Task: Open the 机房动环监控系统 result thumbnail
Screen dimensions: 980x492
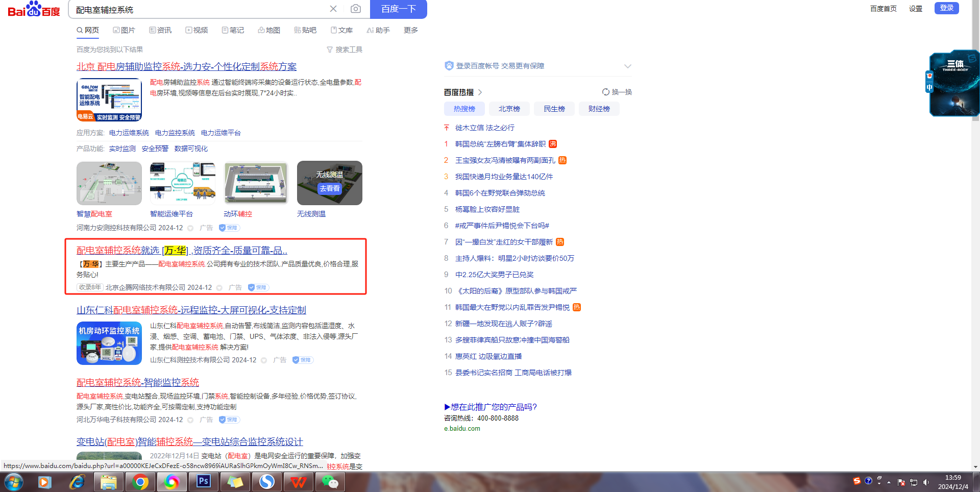Action: [x=109, y=343]
